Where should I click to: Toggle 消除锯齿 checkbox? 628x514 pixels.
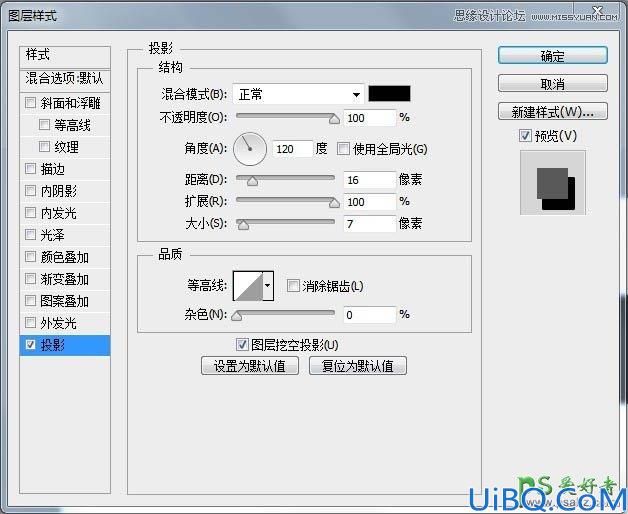tap(293, 286)
